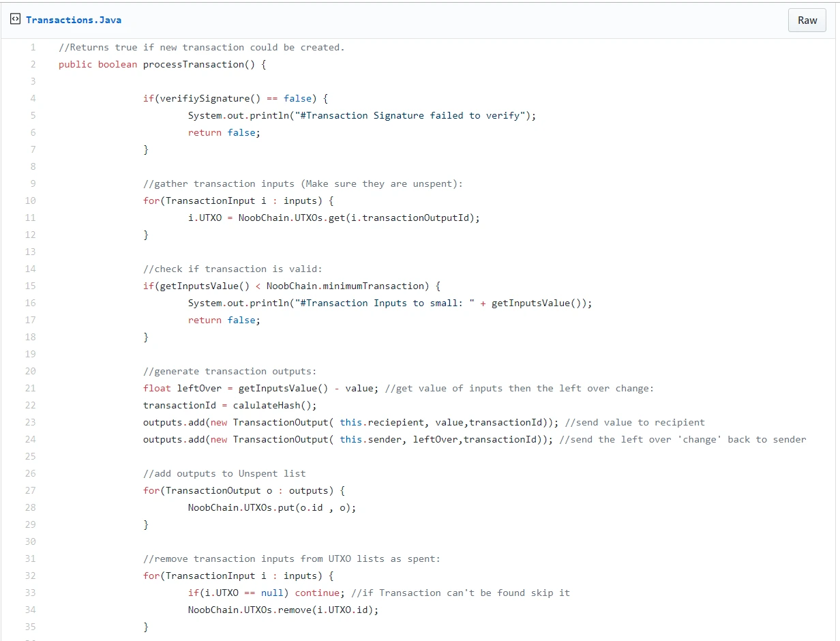840x641 pixels.
Task: Select line number 15
Action: pos(30,286)
